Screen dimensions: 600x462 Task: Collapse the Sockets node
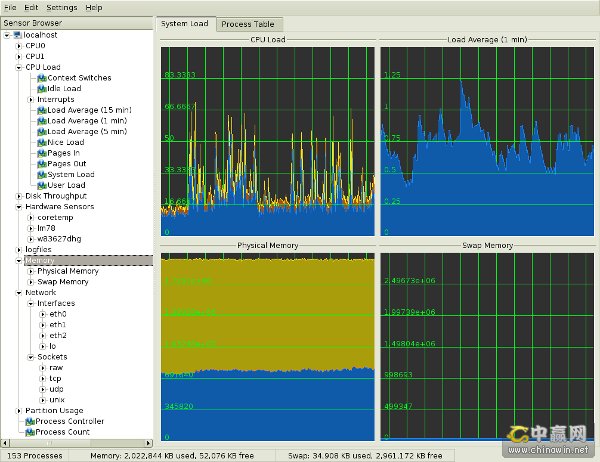click(x=31, y=357)
